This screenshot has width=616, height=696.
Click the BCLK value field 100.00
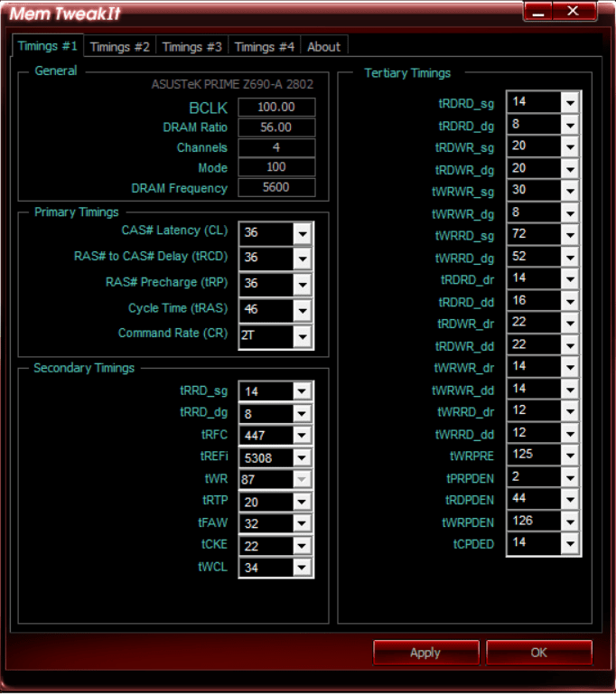tap(276, 107)
